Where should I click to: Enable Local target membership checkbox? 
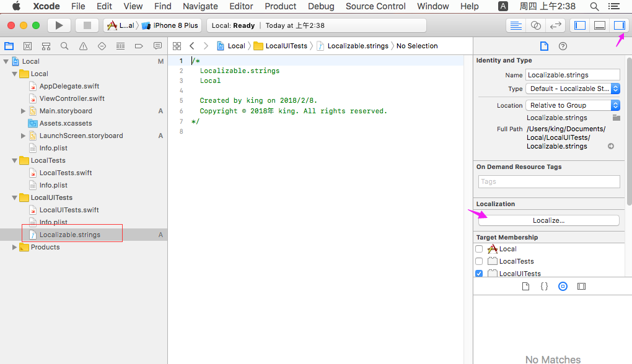click(479, 249)
